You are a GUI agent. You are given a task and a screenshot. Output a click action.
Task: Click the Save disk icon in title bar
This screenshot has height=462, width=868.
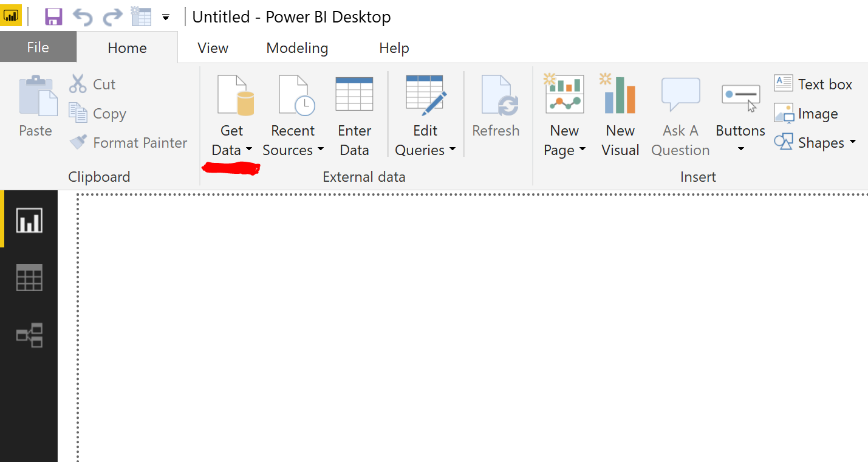[x=53, y=16]
